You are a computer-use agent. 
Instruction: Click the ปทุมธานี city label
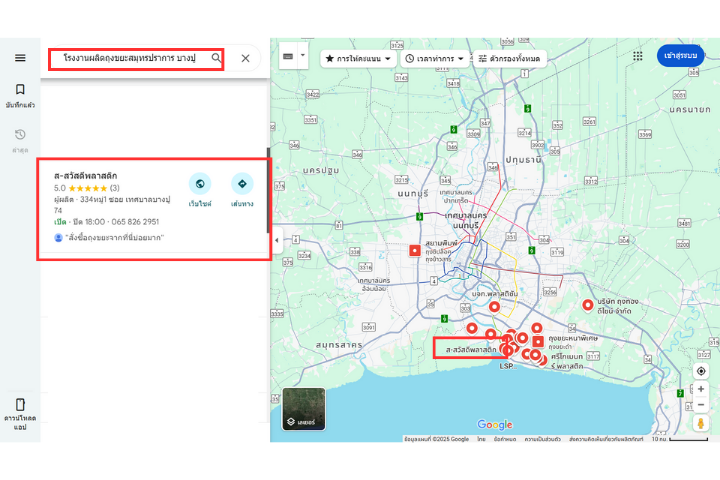click(x=523, y=160)
